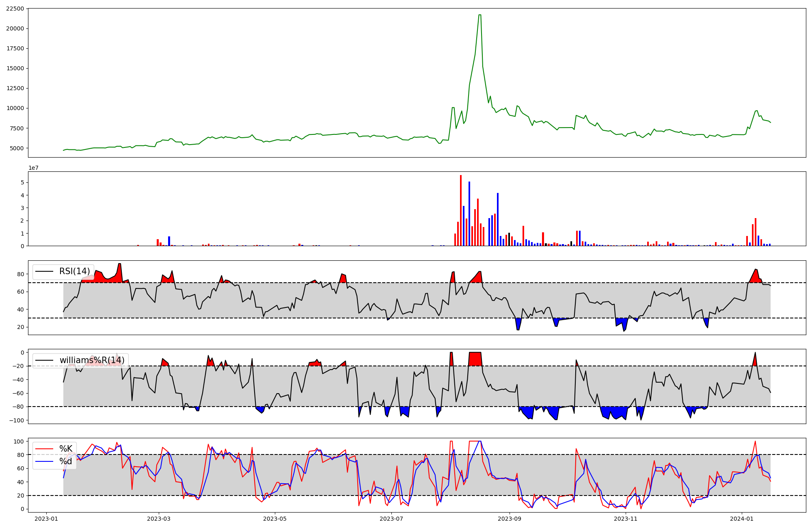Click the RSI(14) legend label
The width and height of the screenshot is (812, 528).
point(74,271)
